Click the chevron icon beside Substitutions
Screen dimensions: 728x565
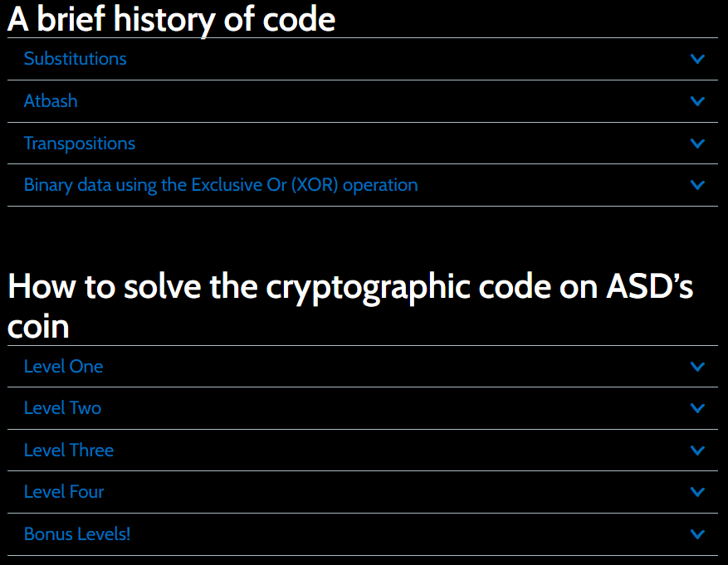point(697,59)
